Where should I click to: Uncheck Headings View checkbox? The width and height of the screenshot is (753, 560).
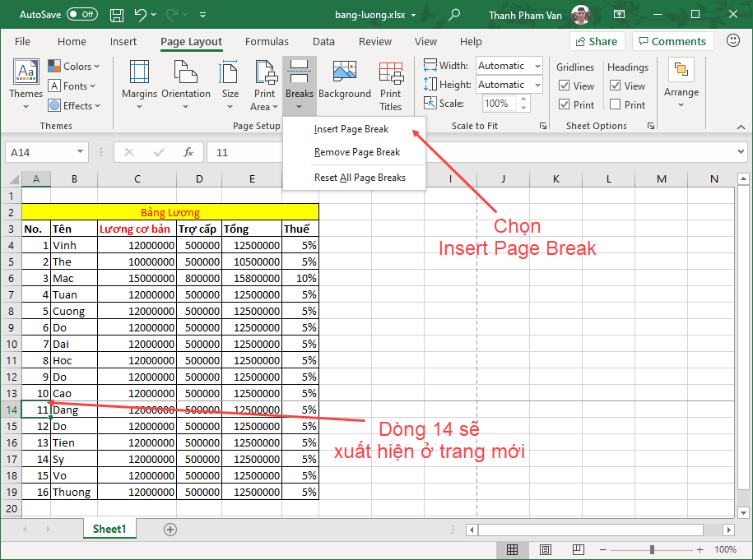[616, 86]
